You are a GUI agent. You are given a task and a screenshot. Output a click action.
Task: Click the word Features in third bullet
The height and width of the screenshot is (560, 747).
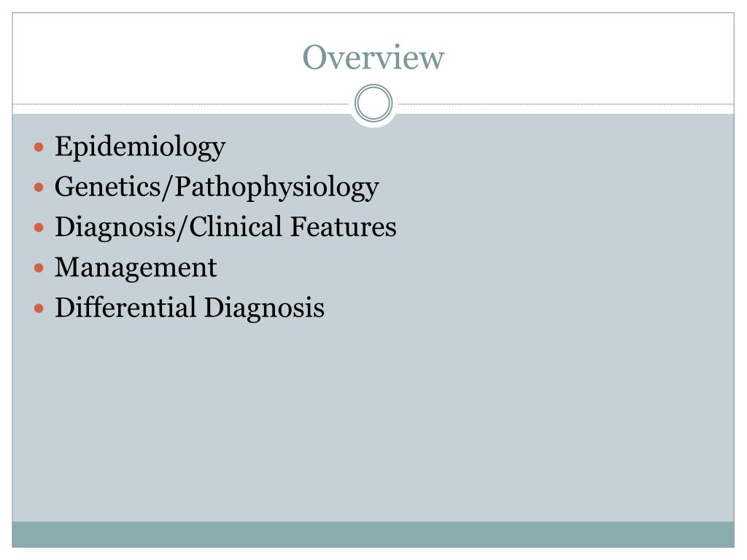pyautogui.click(x=344, y=226)
